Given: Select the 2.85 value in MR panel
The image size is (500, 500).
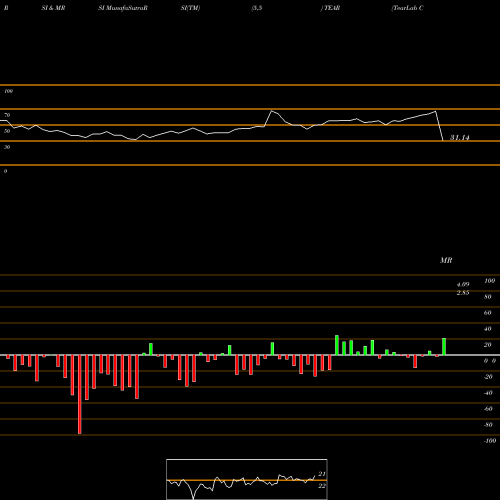Looking at the screenshot, I should [463, 293].
